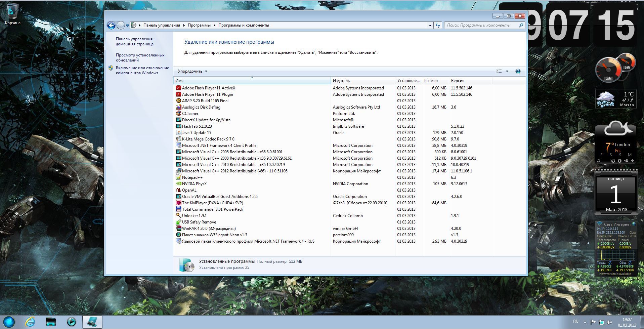The height and width of the screenshot is (329, 644).
Task: Click the search magnifier icon
Action: (x=521, y=25)
